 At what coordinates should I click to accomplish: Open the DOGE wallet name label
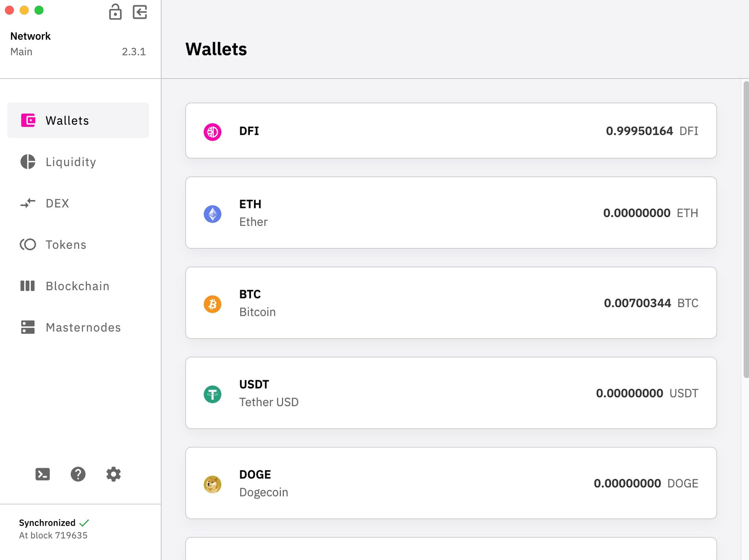(x=255, y=475)
